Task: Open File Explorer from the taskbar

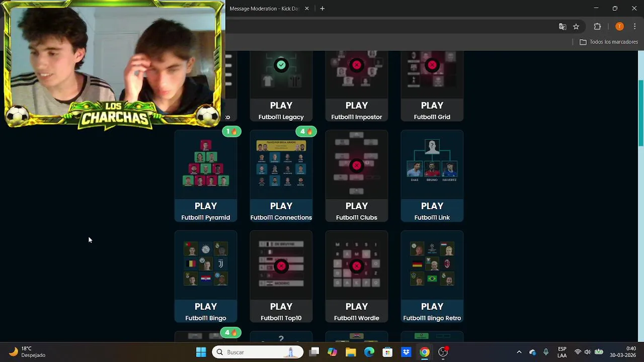Action: [x=351, y=352]
